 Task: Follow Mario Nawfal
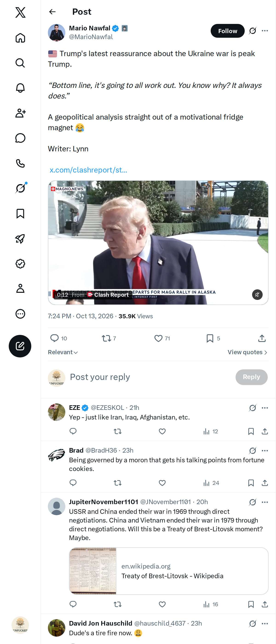[x=227, y=31]
